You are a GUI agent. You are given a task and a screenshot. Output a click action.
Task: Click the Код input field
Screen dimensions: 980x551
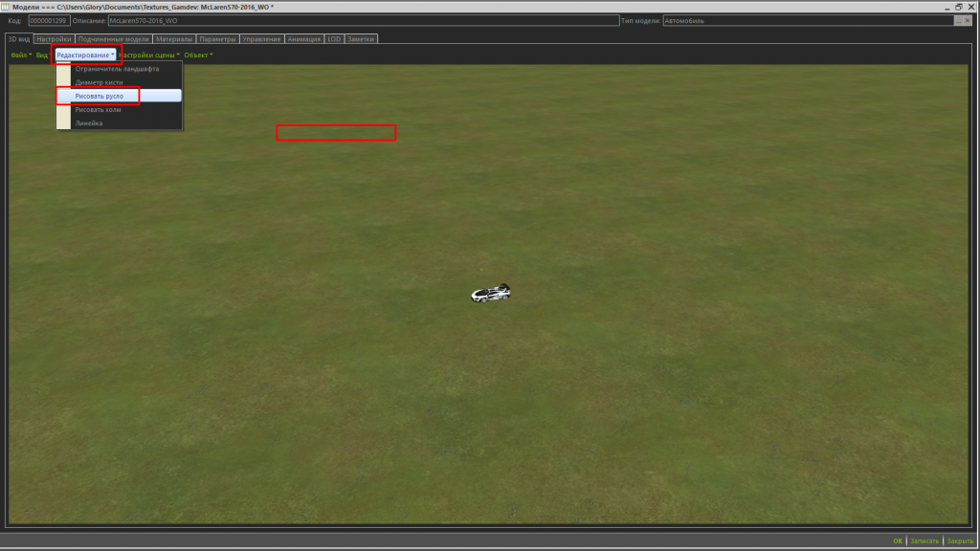[49, 21]
